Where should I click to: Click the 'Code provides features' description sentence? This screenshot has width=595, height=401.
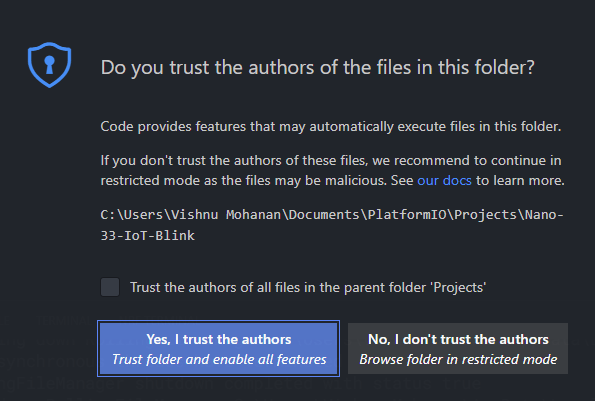[331, 126]
